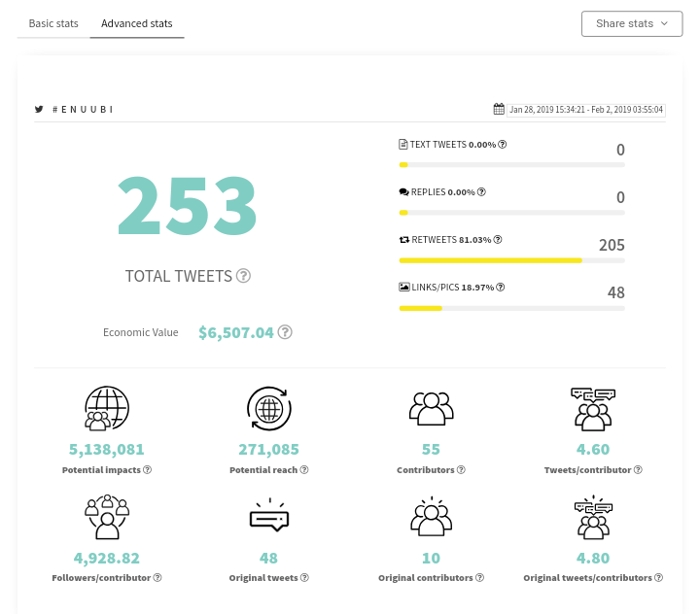Click the Tweets/contributor chat group icon
This screenshot has height=614, width=700.
[593, 409]
